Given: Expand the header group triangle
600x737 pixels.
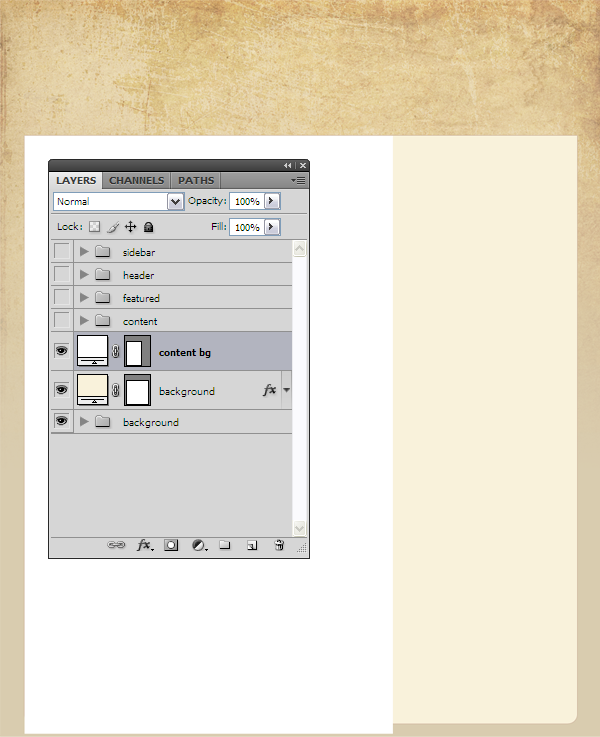Looking at the screenshot, I should 84,274.
